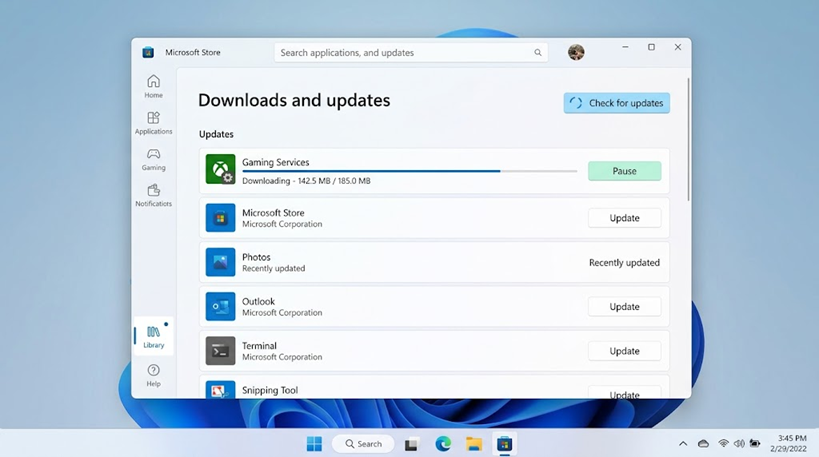Update the Microsoft Store app

[624, 218]
